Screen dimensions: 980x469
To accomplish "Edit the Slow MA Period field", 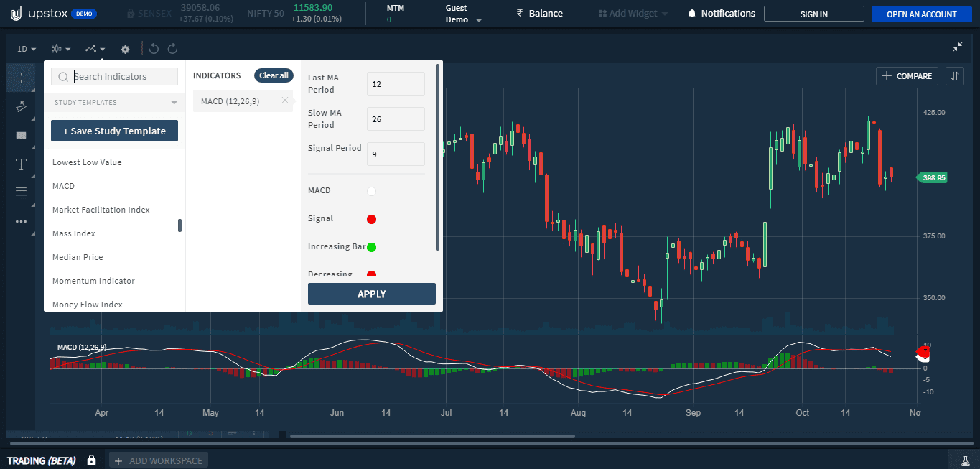I will pyautogui.click(x=396, y=119).
